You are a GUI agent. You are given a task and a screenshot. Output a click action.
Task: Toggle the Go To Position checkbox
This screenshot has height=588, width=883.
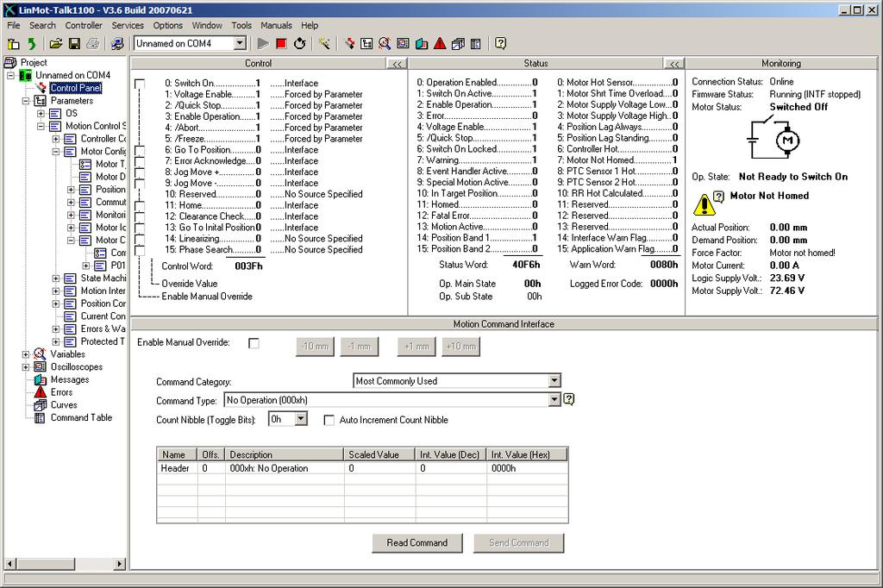point(140,150)
